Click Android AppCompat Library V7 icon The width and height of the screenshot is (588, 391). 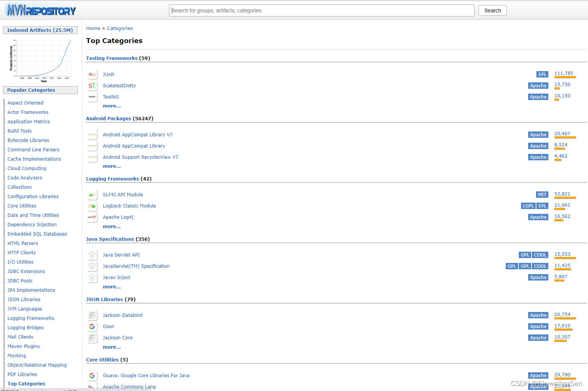tap(92, 134)
